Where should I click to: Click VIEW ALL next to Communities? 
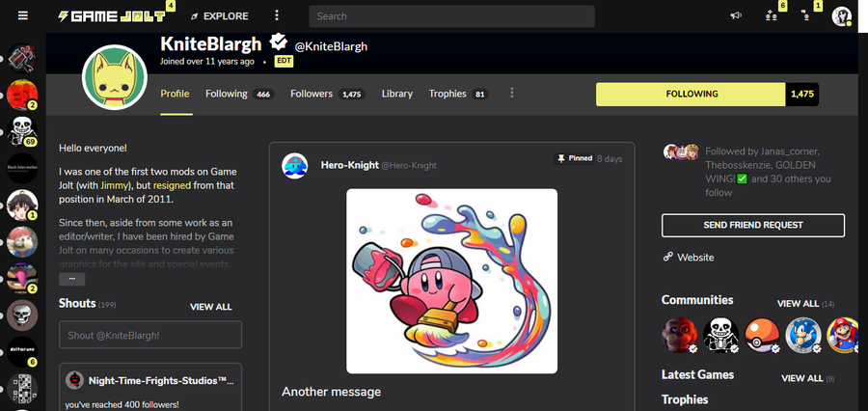(798, 304)
